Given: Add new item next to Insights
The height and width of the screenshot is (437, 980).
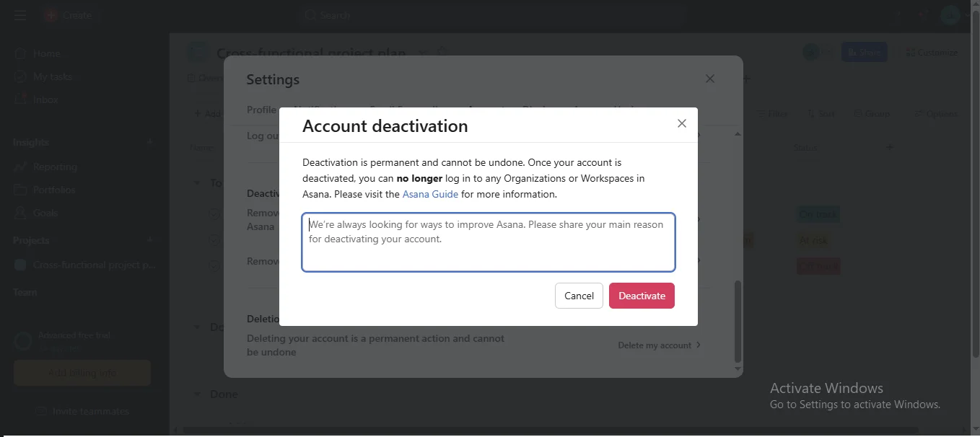Looking at the screenshot, I should coord(150,142).
